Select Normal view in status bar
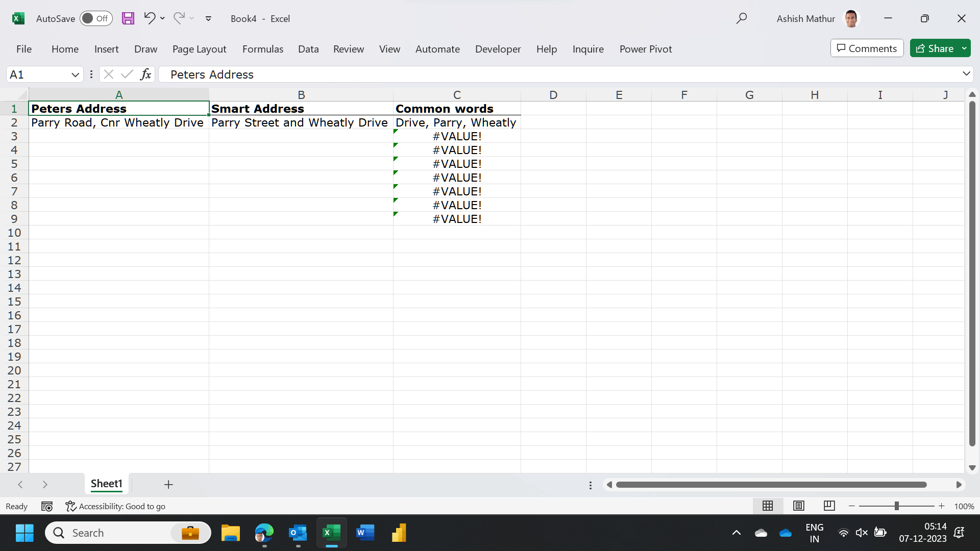The height and width of the screenshot is (551, 980). (x=768, y=506)
